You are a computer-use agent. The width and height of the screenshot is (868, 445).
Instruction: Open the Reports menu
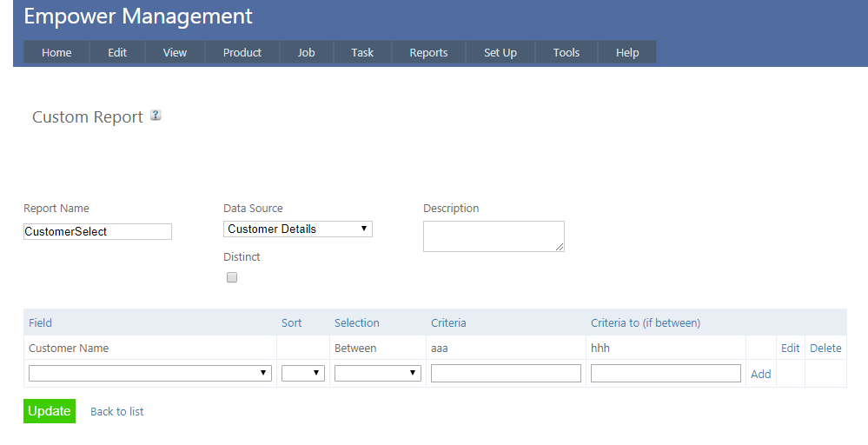coord(428,53)
